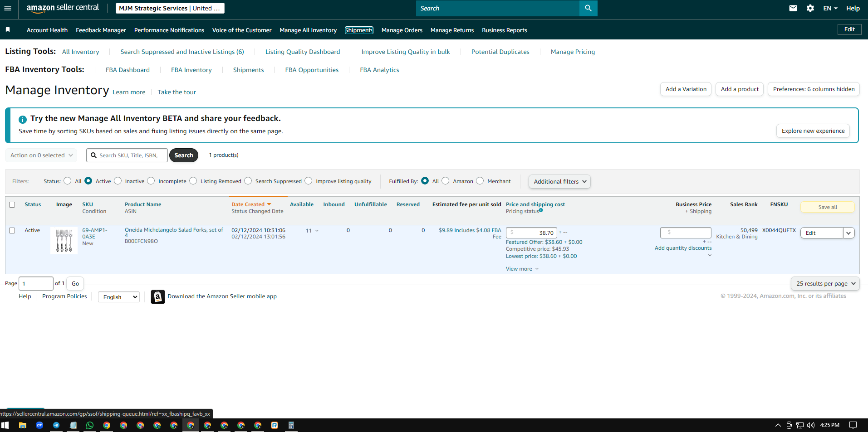Click the Amazon Seller mobile app icon
The height and width of the screenshot is (432, 868).
pyautogui.click(x=158, y=296)
